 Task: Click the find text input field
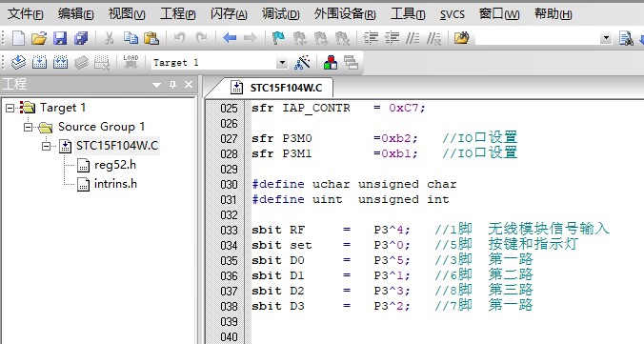coord(537,39)
